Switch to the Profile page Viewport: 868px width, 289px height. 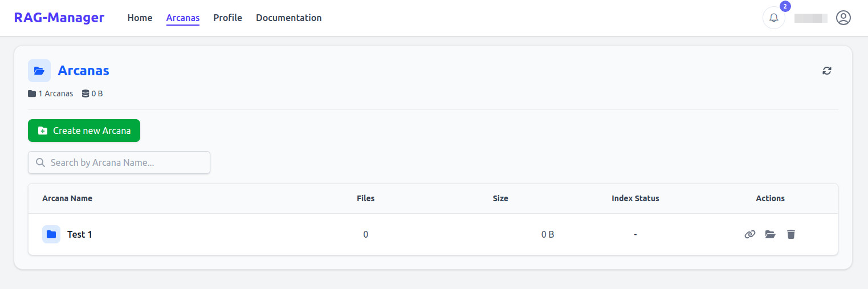227,18
